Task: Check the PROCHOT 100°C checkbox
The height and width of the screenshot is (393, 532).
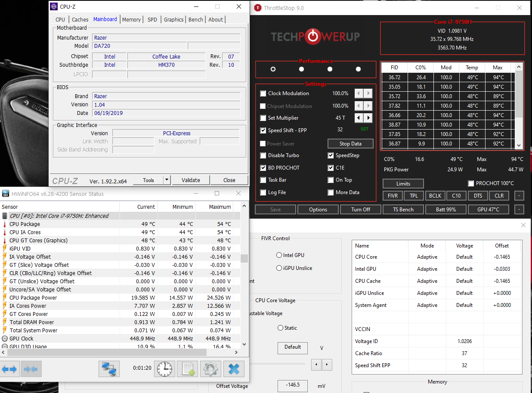Action: (x=471, y=183)
